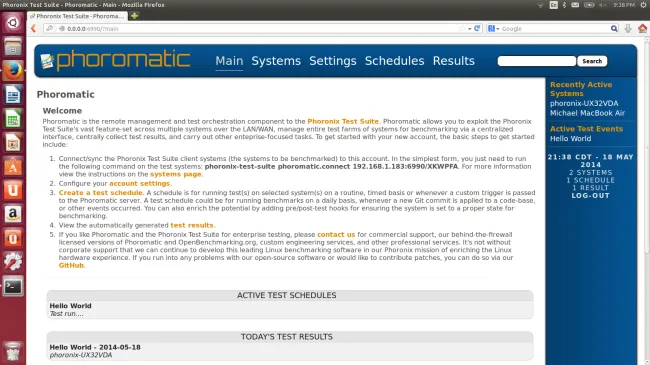
Task: Open the Results navigation item
Action: coord(454,61)
